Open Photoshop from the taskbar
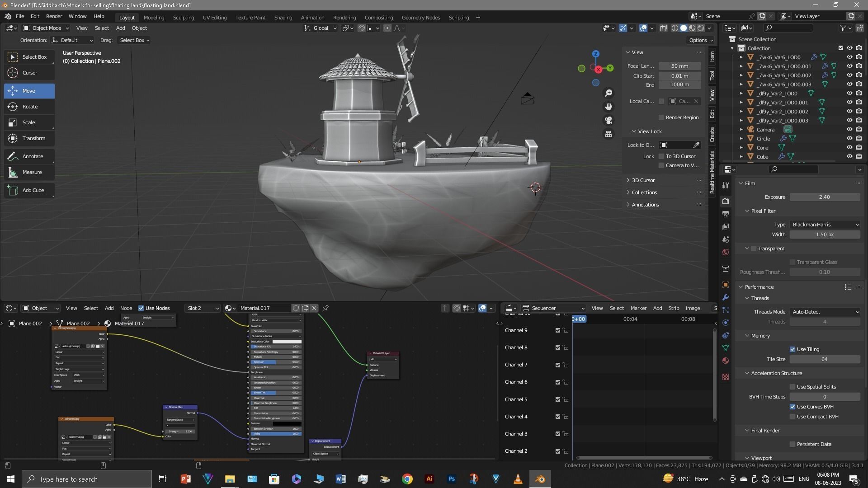 coord(451,479)
